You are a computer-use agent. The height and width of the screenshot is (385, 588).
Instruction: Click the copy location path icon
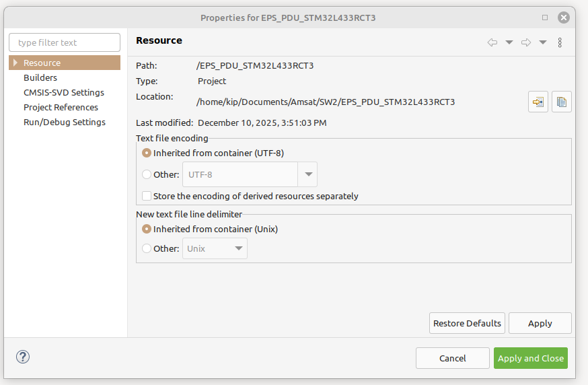point(562,102)
